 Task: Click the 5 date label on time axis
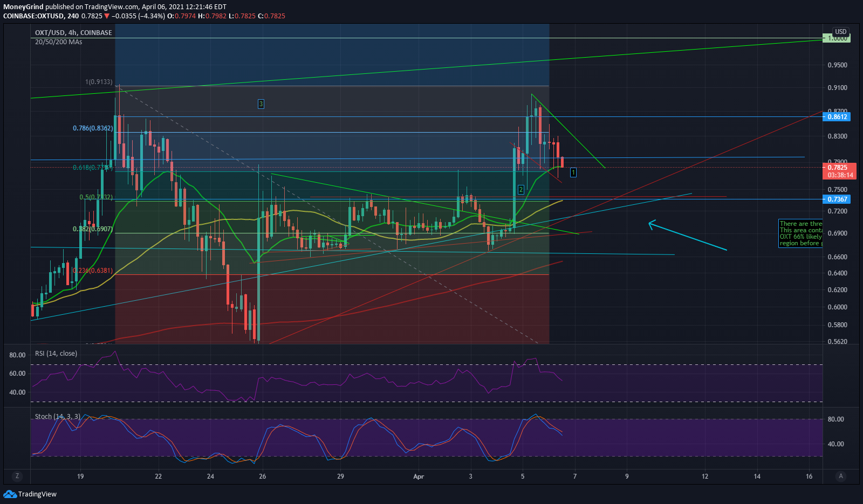coord(523,476)
